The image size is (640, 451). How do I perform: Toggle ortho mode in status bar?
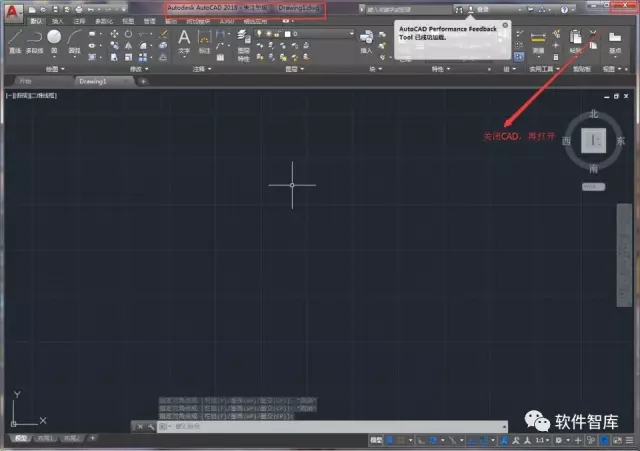[x=421, y=440]
